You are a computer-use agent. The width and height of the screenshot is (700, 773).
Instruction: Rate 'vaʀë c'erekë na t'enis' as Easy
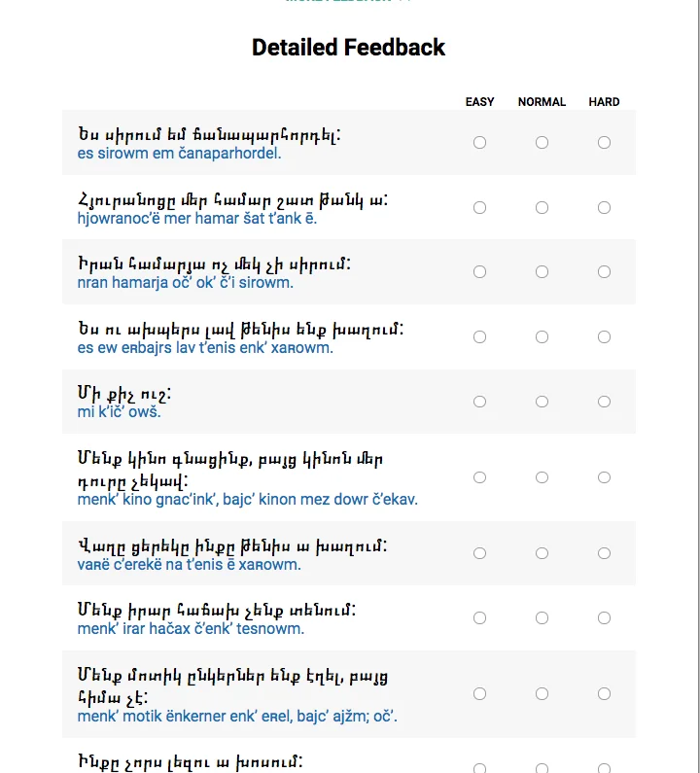coord(479,553)
